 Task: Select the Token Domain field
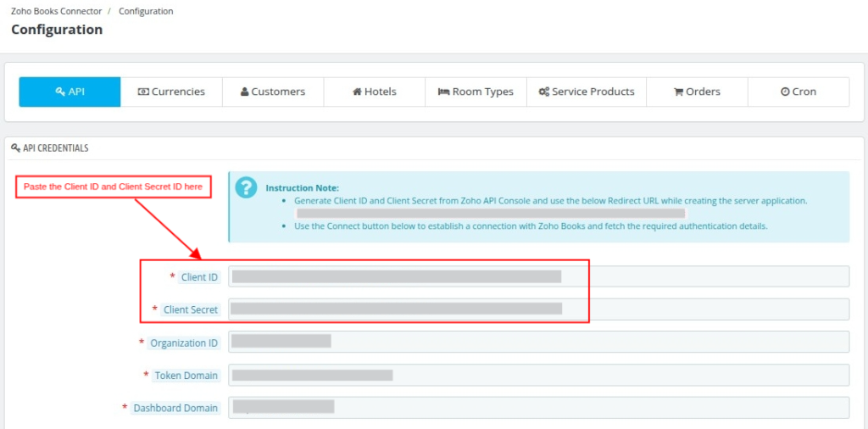(538, 375)
